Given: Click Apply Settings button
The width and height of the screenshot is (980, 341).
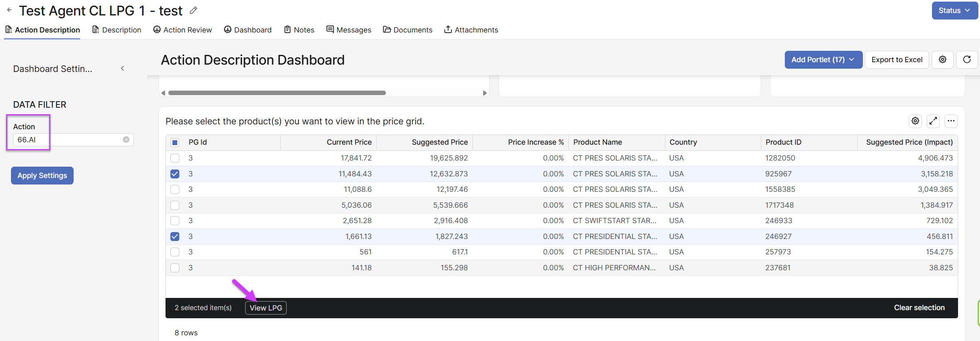Looking at the screenshot, I should point(42,176).
